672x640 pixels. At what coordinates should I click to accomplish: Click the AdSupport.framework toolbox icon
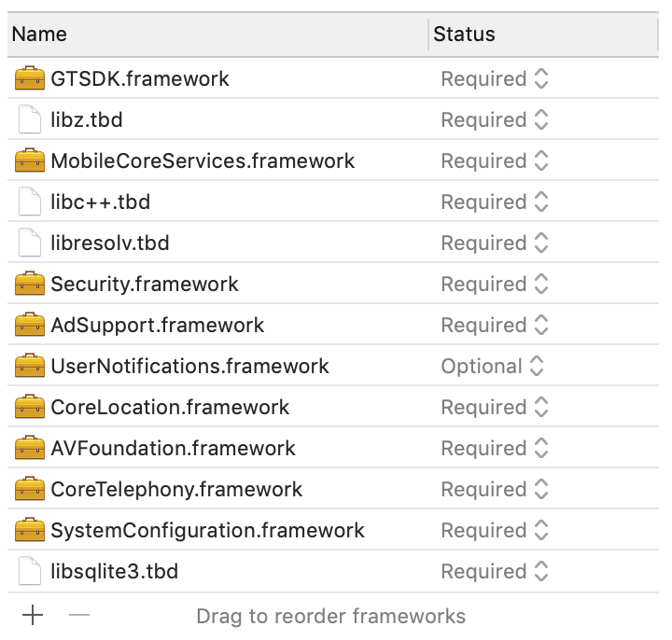coord(30,326)
